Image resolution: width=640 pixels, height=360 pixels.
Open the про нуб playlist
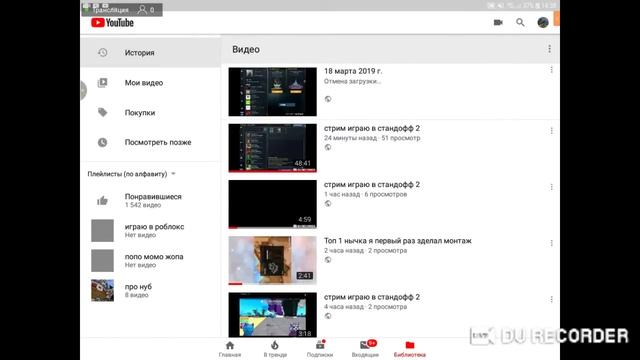coord(151,290)
